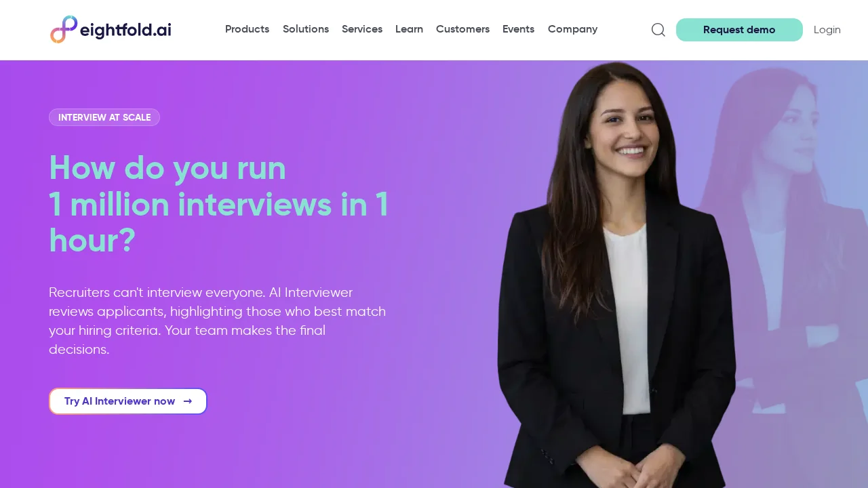868x488 pixels.
Task: Open the Products menu
Action: pos(247,29)
